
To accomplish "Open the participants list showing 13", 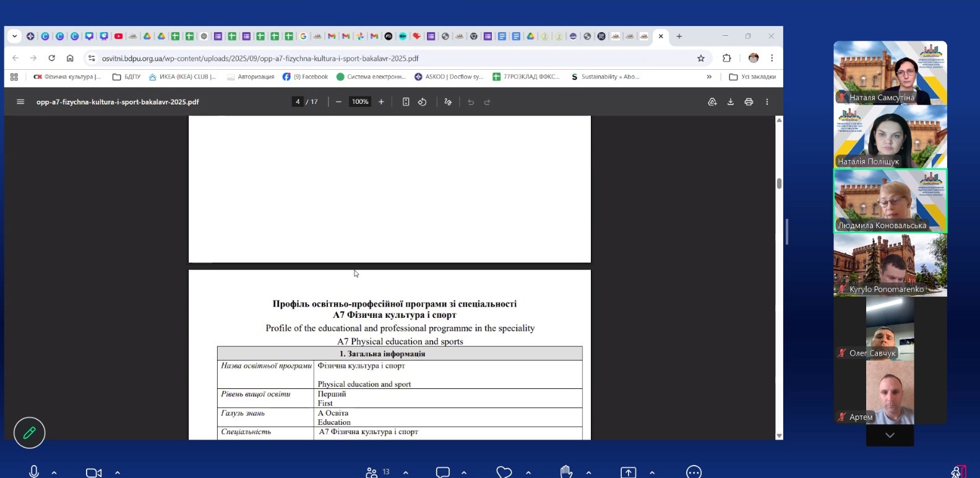I will tap(377, 472).
